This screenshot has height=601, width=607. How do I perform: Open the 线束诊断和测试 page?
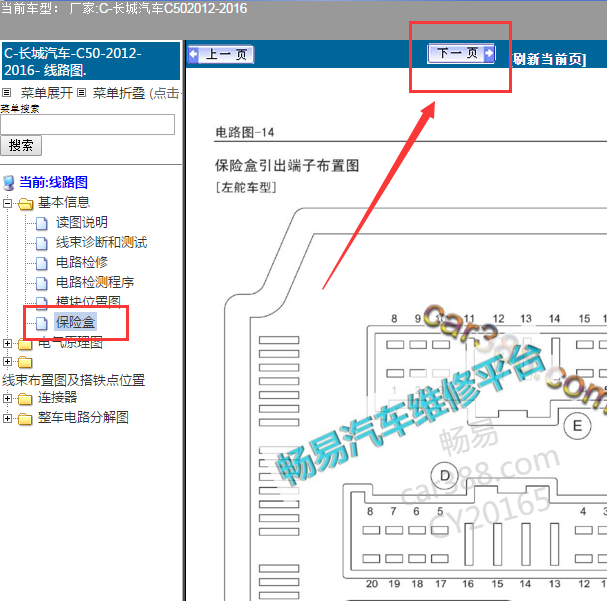(x=101, y=242)
